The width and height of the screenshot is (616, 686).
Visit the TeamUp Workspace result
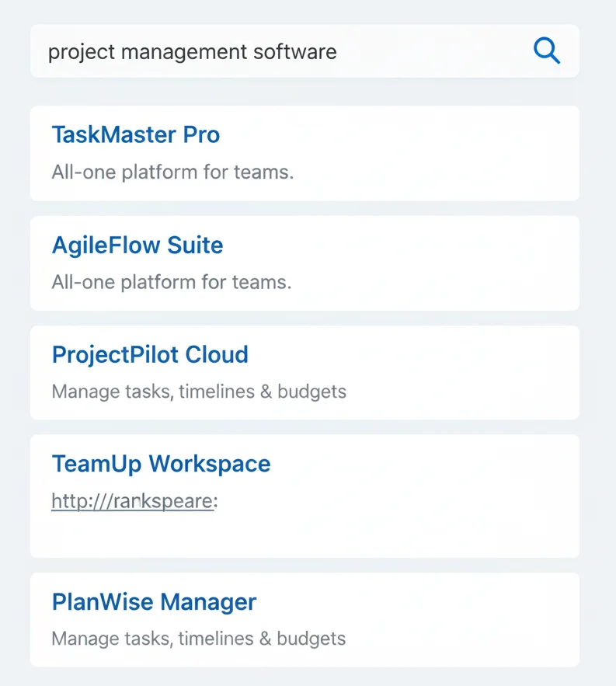pos(161,464)
